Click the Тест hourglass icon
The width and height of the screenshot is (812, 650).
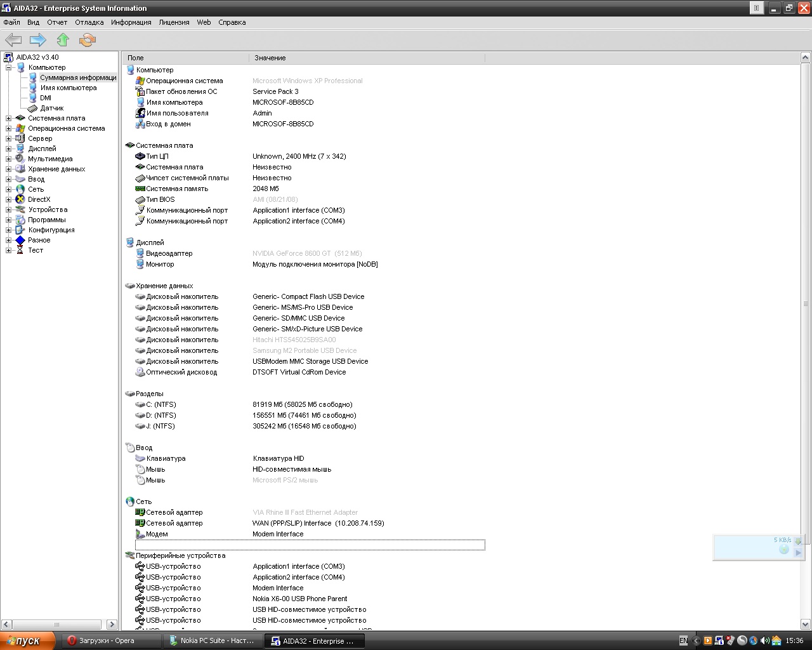[20, 250]
